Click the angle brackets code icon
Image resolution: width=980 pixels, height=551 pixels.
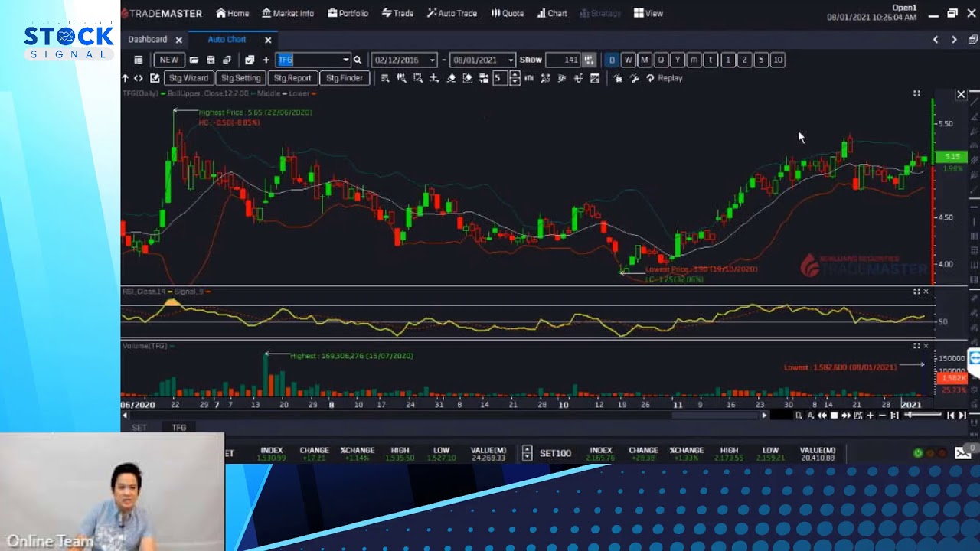coord(139,78)
